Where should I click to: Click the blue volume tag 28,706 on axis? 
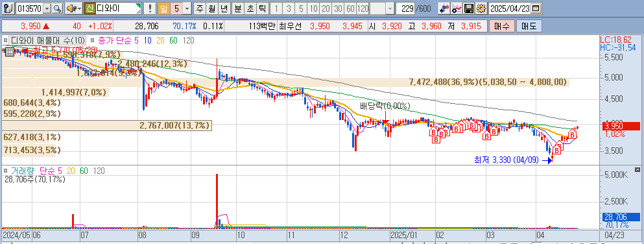[621, 217]
